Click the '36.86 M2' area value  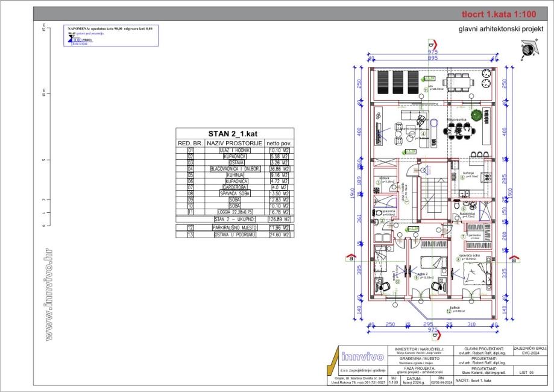(x=279, y=169)
